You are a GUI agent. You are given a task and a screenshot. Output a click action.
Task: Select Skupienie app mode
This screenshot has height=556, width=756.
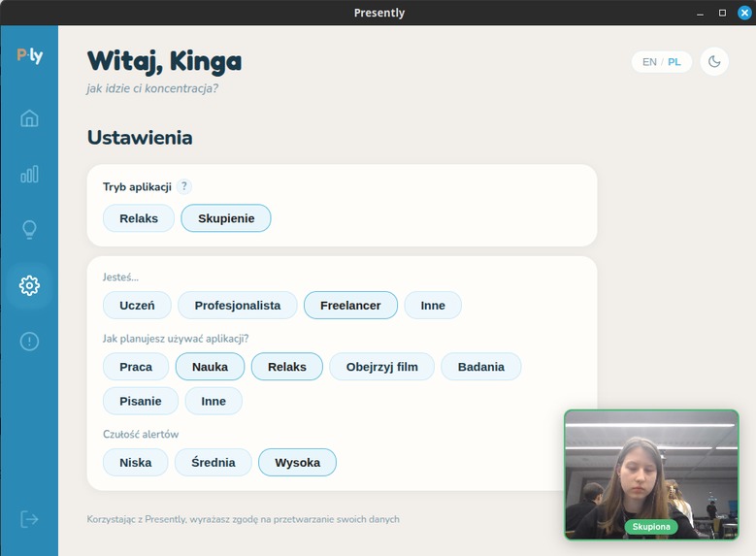point(226,218)
